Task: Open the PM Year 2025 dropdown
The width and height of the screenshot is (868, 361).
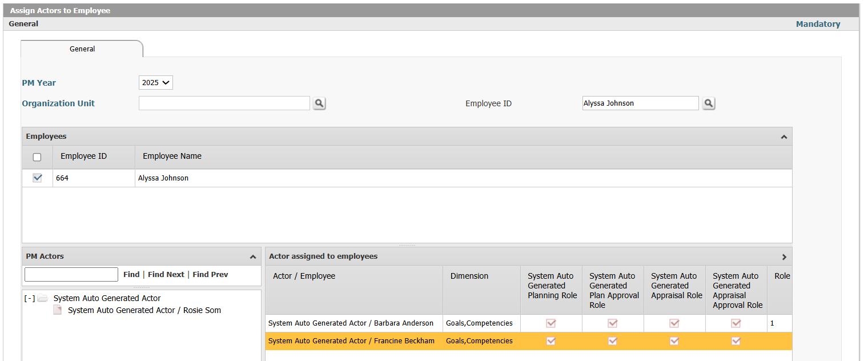Action: point(155,83)
